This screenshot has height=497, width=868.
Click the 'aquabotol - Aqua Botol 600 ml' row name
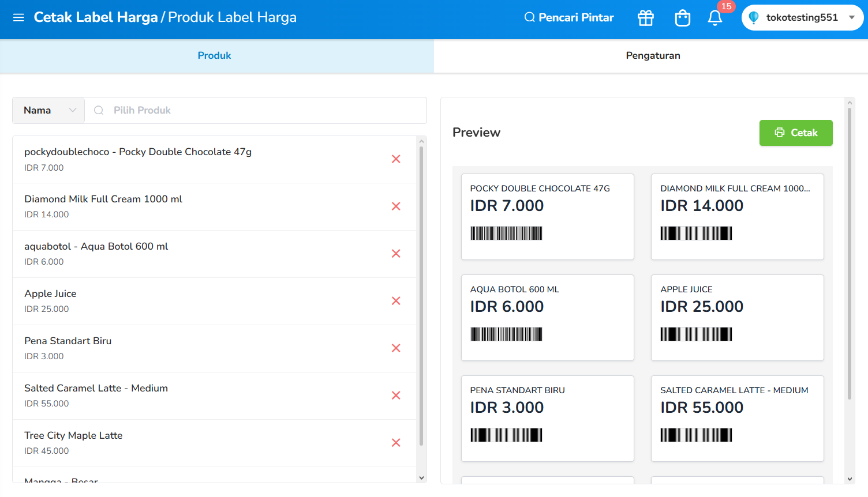[96, 246]
